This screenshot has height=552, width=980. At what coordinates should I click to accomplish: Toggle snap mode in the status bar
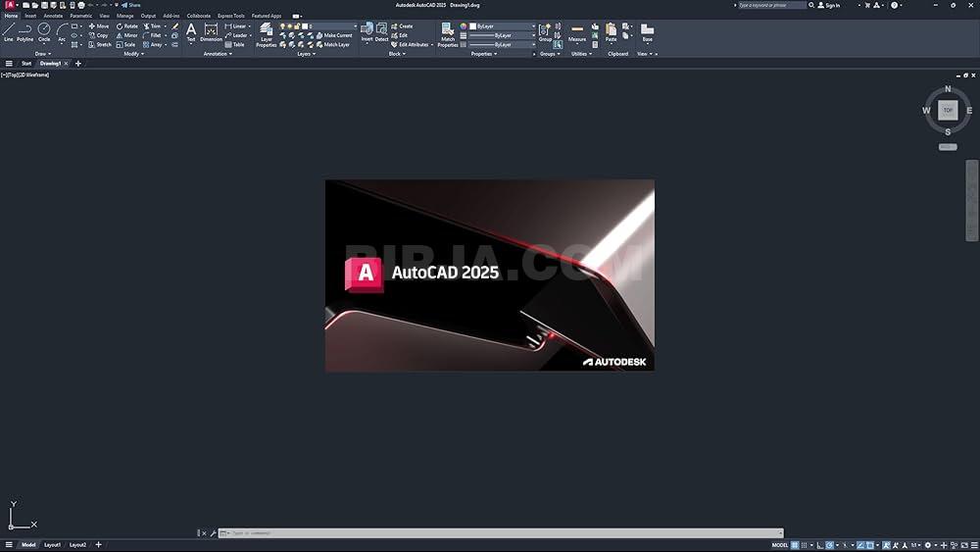pyautogui.click(x=806, y=544)
